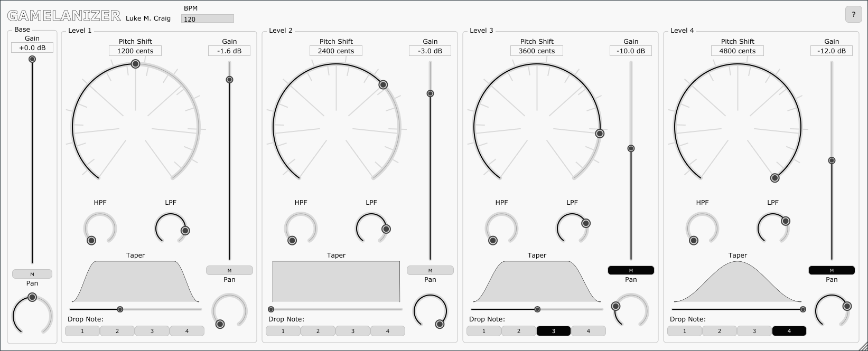Click Level 4 pitch value 4800 cents
The width and height of the screenshot is (868, 351).
[738, 51]
